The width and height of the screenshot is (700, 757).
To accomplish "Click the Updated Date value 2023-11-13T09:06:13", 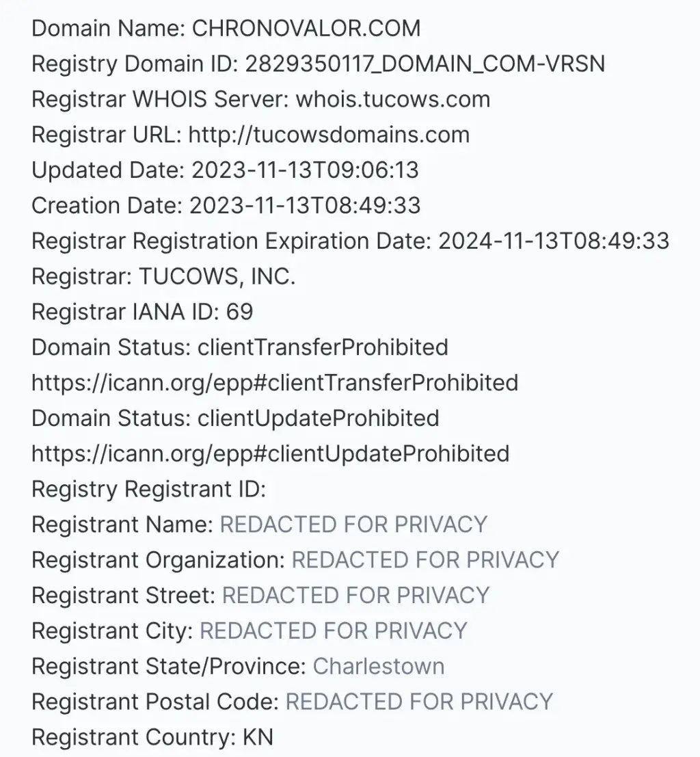I will [305, 170].
